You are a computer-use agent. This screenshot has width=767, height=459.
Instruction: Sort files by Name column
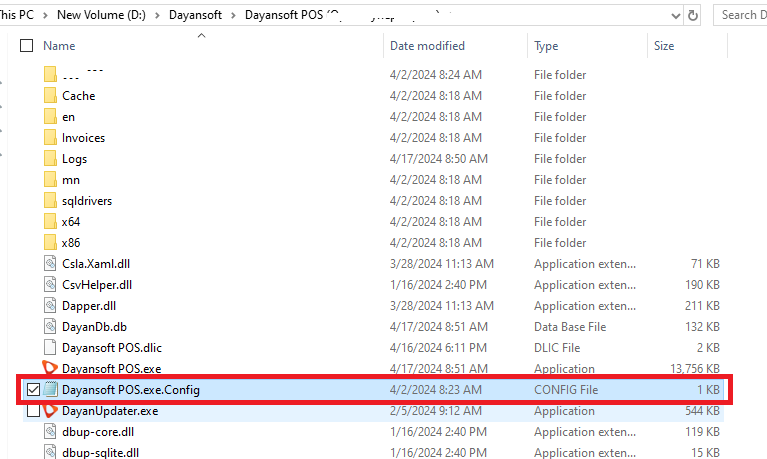click(59, 46)
